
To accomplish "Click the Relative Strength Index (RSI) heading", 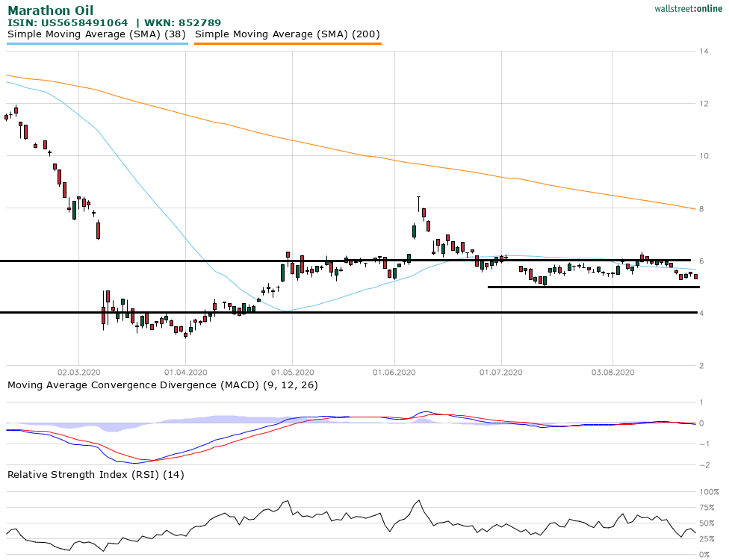I will 96,474.
